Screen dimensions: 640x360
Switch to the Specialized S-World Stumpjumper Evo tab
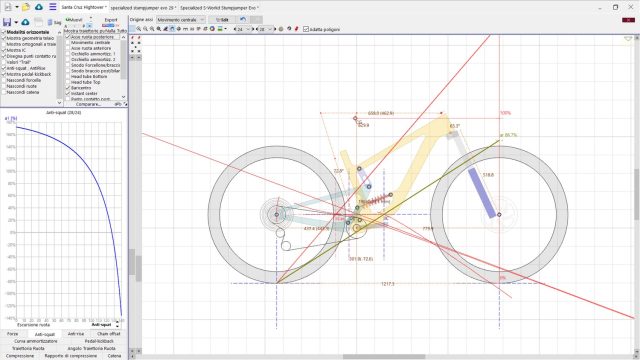point(220,8)
